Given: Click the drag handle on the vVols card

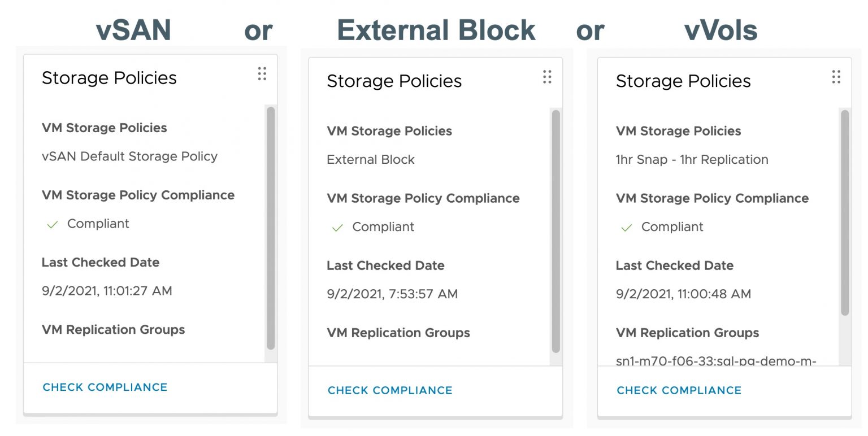Looking at the screenshot, I should (x=836, y=77).
